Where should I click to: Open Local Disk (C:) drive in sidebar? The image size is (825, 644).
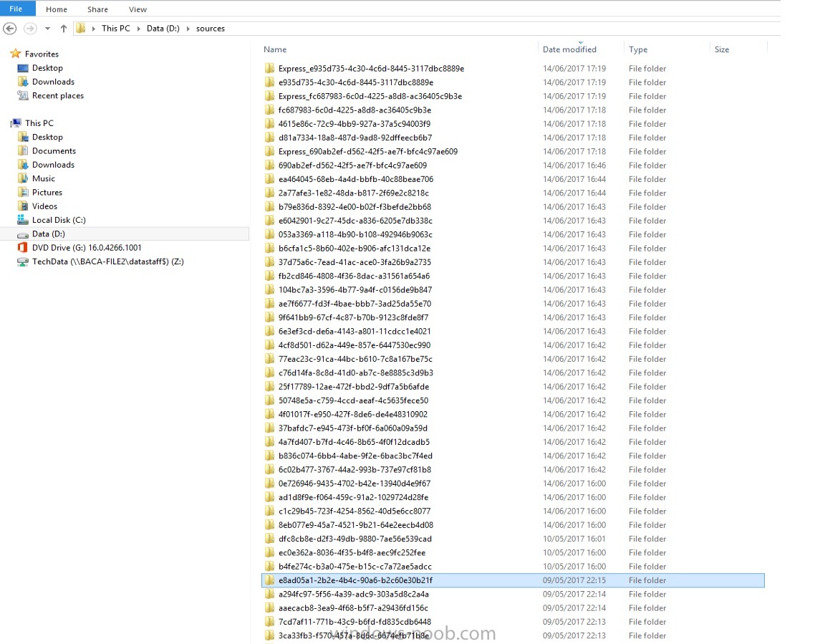click(59, 220)
